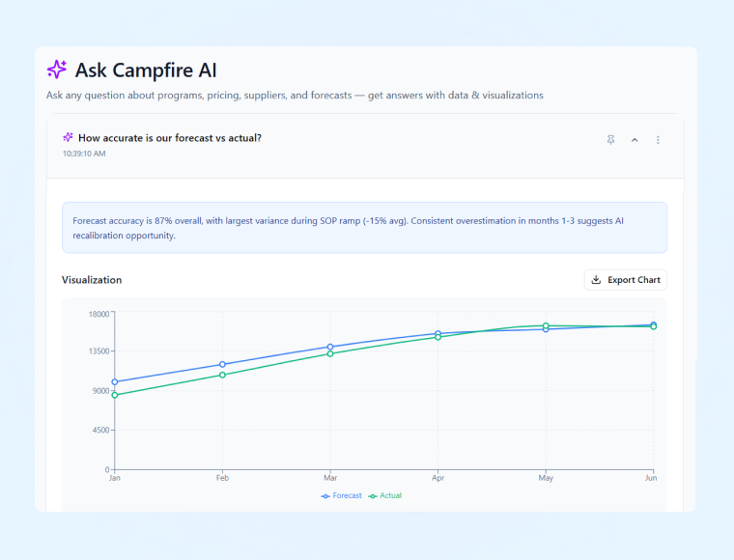Click the 'Mar' x-axis label
734x560 pixels.
coord(330,478)
